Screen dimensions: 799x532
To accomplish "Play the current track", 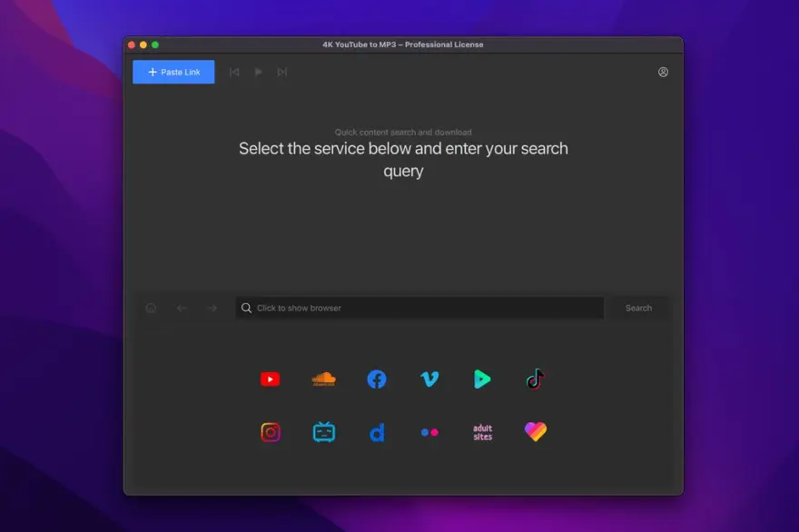I will 259,72.
